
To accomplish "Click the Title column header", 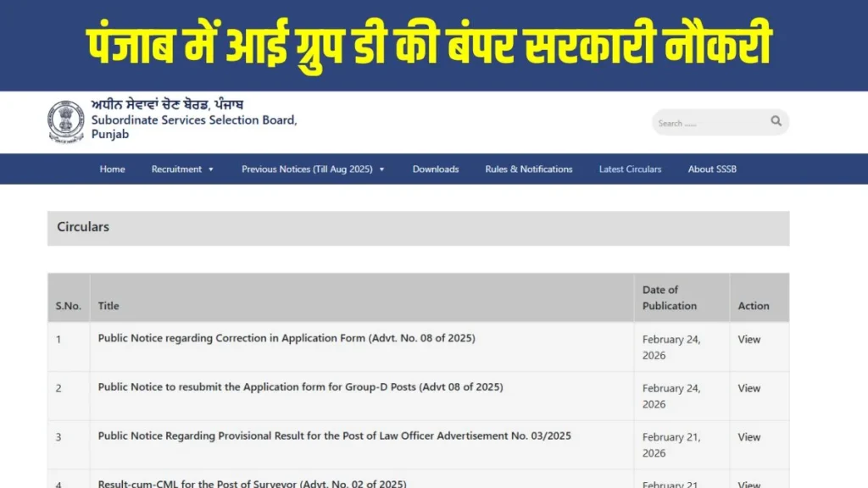I will click(108, 306).
